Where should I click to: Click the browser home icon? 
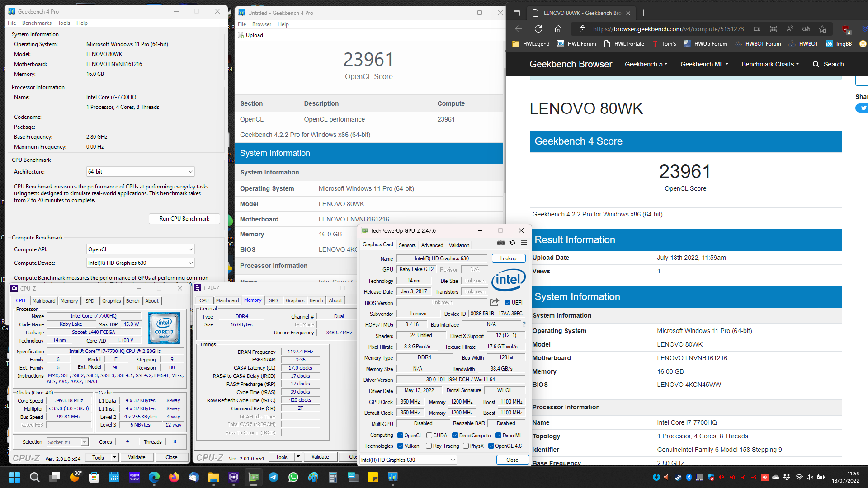558,29
